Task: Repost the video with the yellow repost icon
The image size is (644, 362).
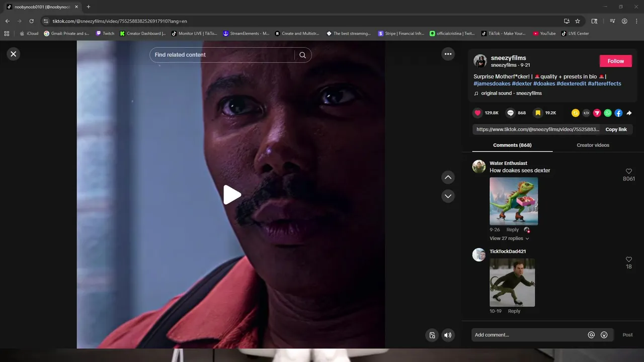Action: point(576,113)
